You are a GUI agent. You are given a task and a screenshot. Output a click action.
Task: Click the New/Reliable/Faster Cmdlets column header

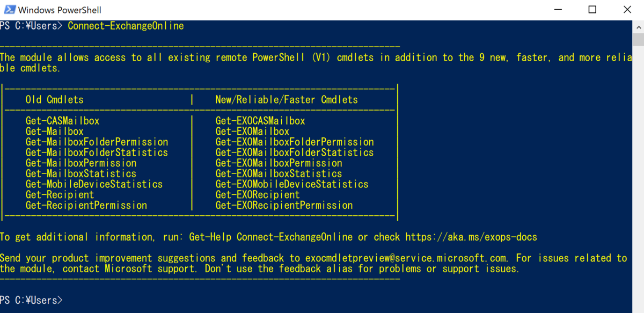pos(286,99)
